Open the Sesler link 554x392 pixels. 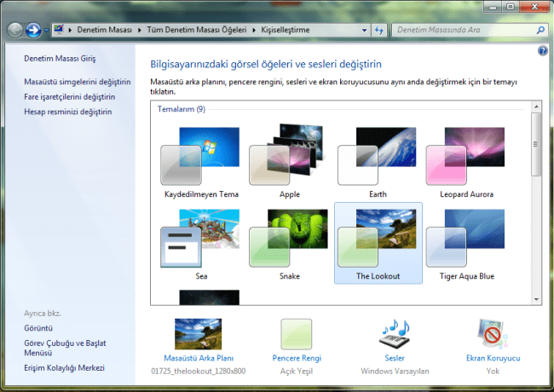coord(395,358)
